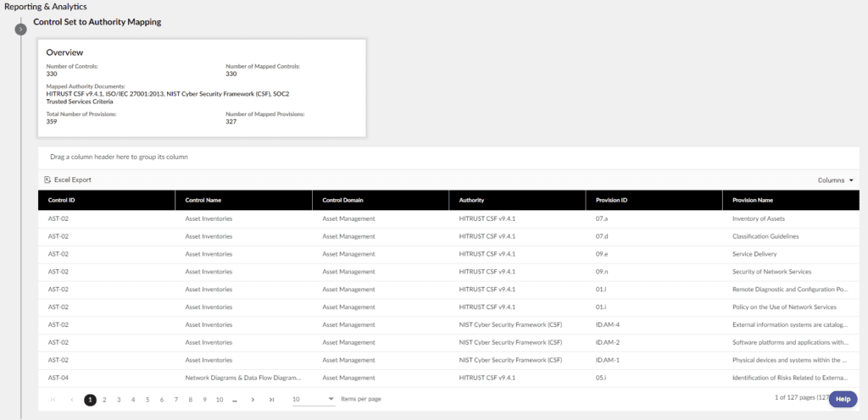Screen dimensions: 868x420
Task: Go to the first page arrow
Action: [53, 399]
